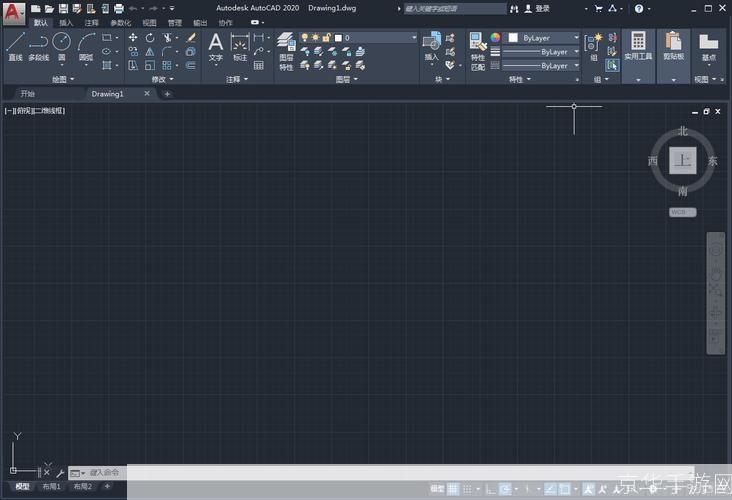Open the ByLayer object color dropdown
The width and height of the screenshot is (732, 500).
point(543,38)
